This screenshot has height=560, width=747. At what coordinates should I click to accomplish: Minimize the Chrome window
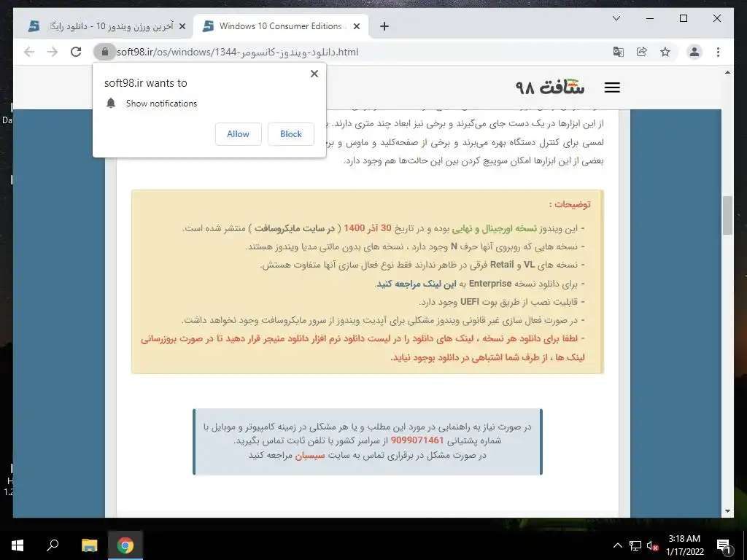[x=650, y=18]
